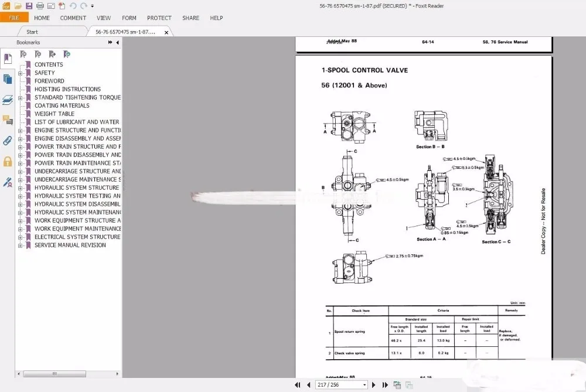Open the COATING MATERIALS bookmark
Viewport: 586px width, 392px height.
(x=62, y=105)
